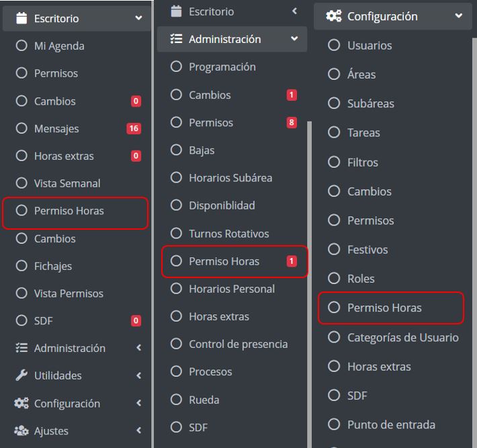This screenshot has width=477, height=448.
Task: Click the circle icon beside Usuarios
Action: pos(334,45)
